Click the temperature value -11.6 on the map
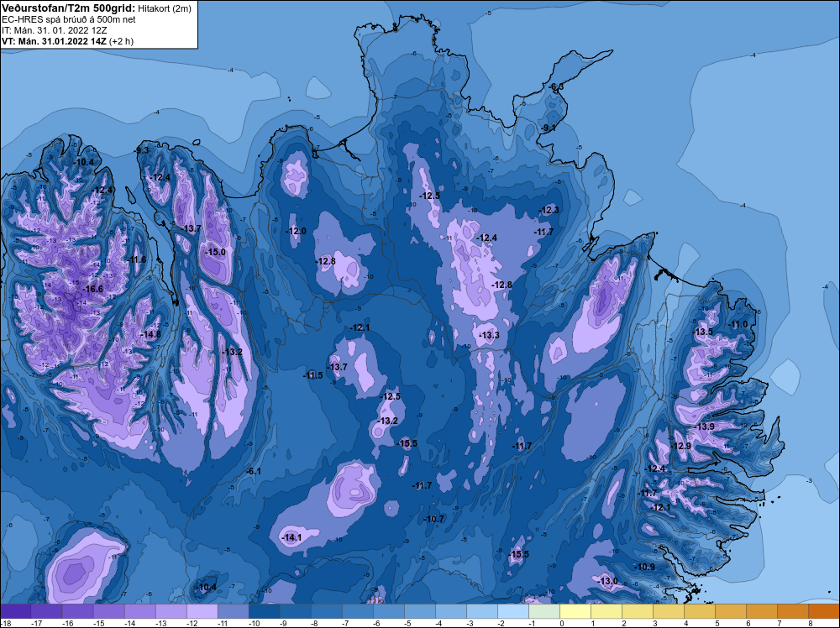Image resolution: width=840 pixels, height=628 pixels. [x=136, y=259]
